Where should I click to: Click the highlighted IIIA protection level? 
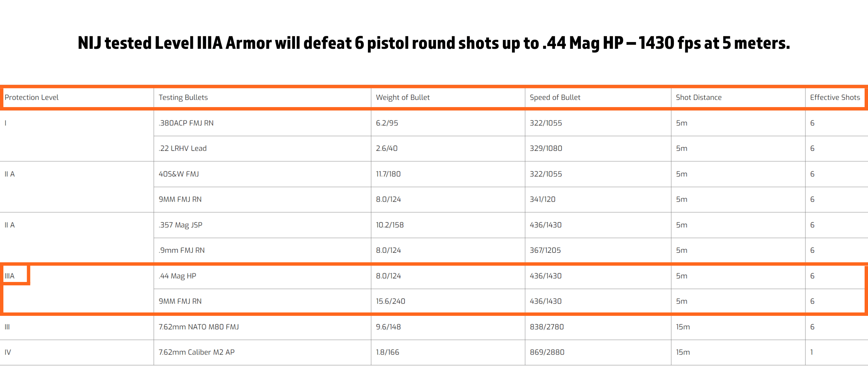(9, 276)
